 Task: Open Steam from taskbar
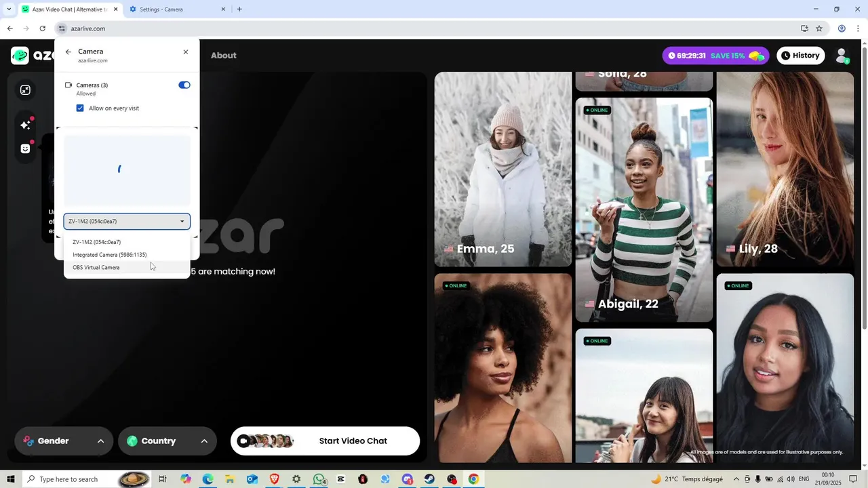click(x=430, y=479)
